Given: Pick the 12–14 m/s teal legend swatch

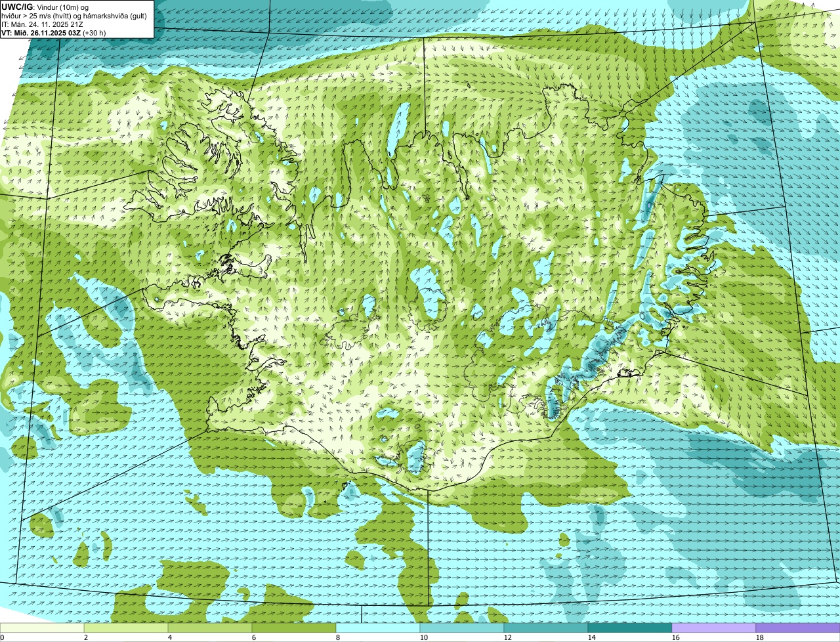Looking at the screenshot, I should coord(546,628).
